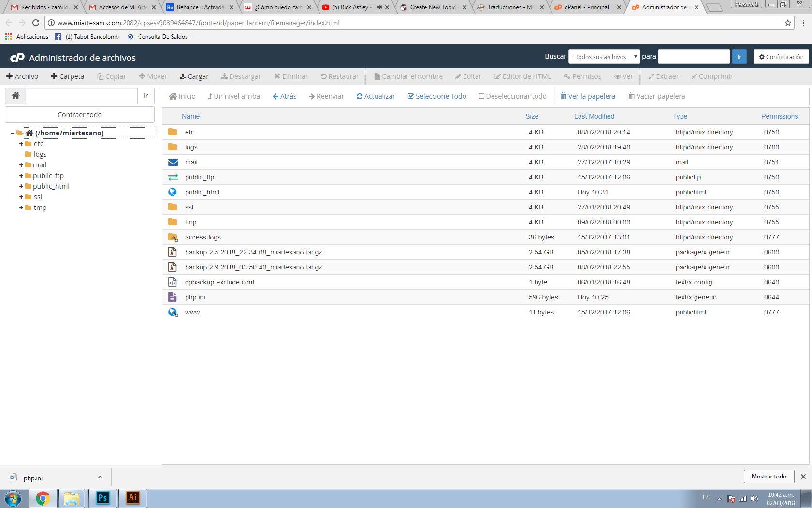This screenshot has width=812, height=508.
Task: Open Illustrator from the Windows taskbar
Action: coord(133,498)
